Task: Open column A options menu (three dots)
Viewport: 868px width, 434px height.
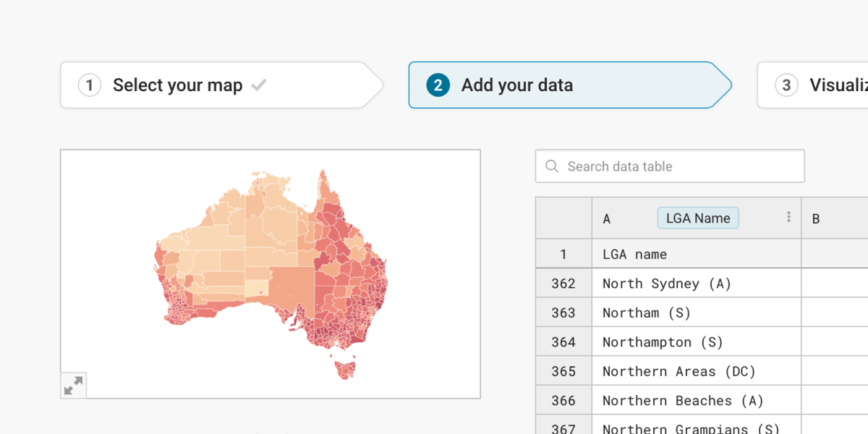Action: (788, 217)
